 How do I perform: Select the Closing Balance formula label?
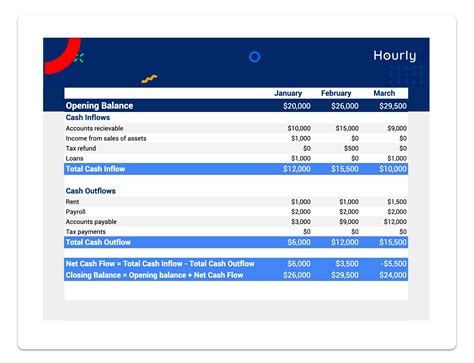click(154, 275)
